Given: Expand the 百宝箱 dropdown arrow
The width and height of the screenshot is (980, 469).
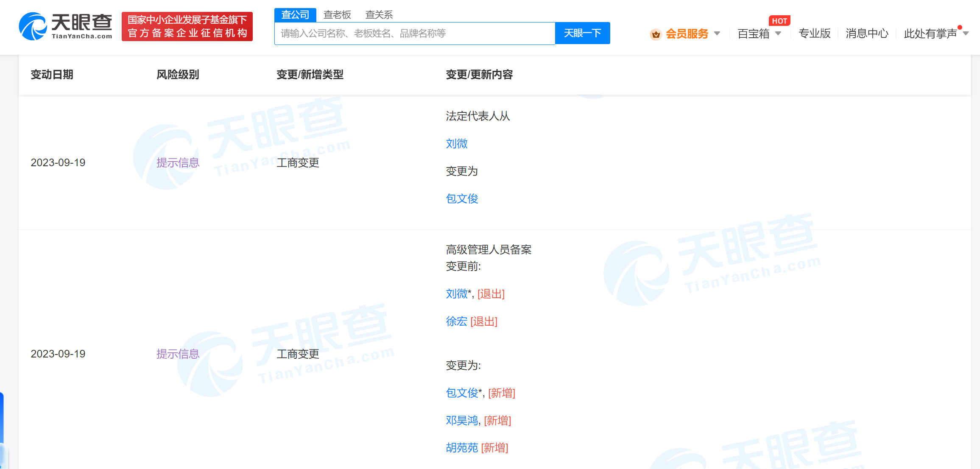Looking at the screenshot, I should 778,33.
